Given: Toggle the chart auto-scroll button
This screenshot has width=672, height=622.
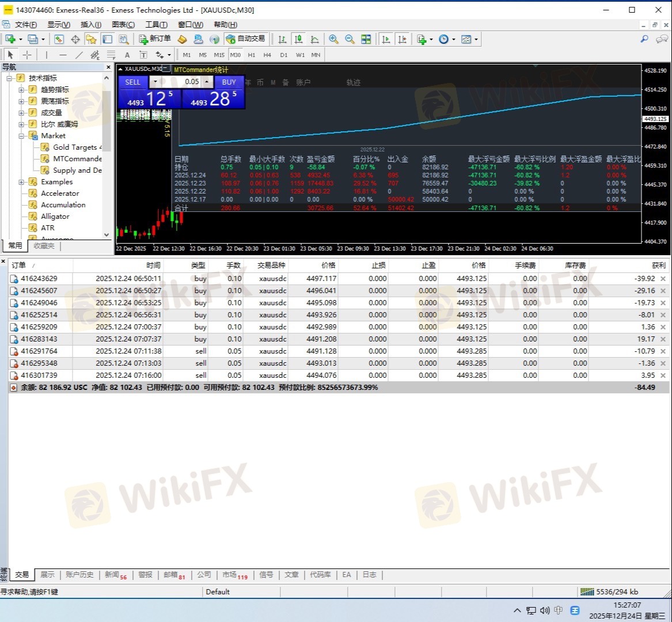Looking at the screenshot, I should pos(386,39).
